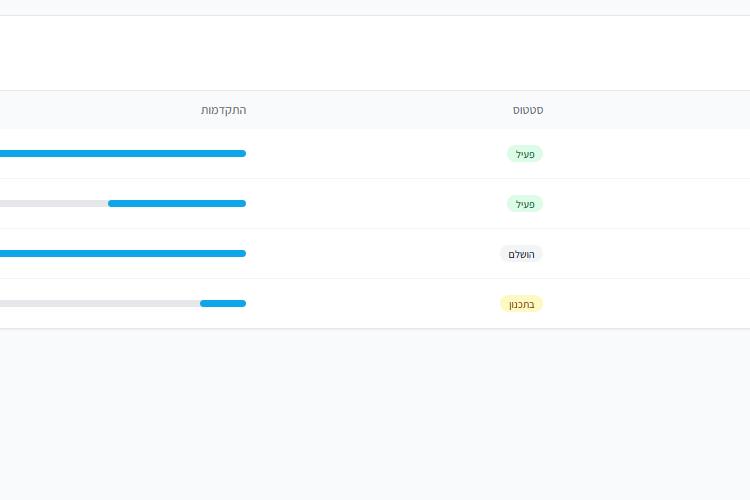Screen dimensions: 750x500
Task: Click the top gray strip above the white card
Action: pyautogui.click(x=375, y=7)
